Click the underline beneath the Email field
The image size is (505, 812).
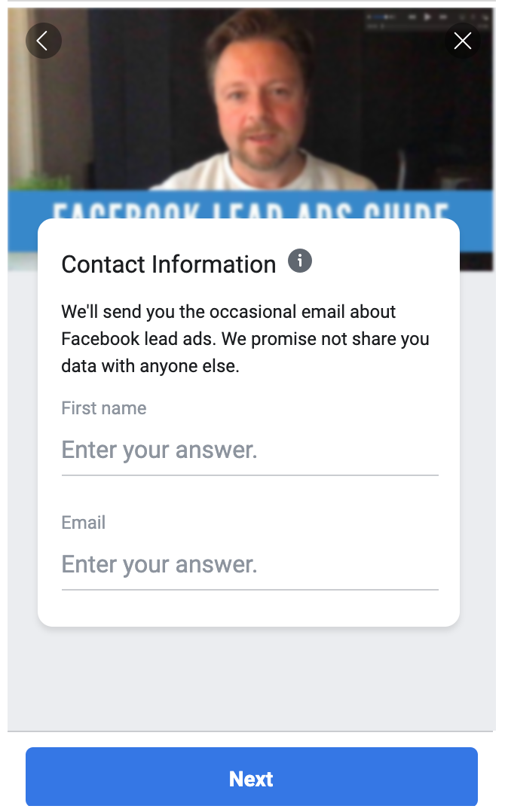[x=249, y=589]
